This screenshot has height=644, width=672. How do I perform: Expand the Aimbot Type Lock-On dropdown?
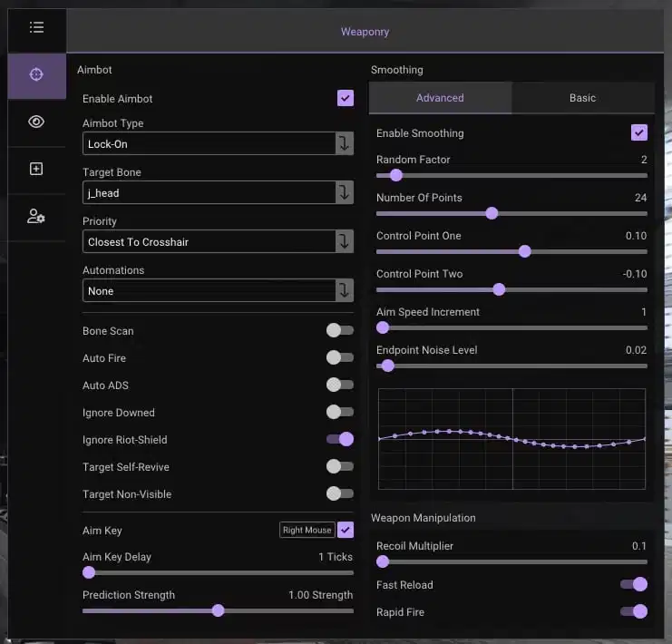[218, 143]
